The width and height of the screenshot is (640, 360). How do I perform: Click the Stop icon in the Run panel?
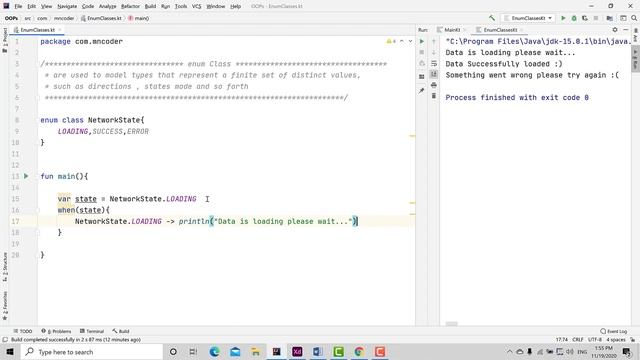tap(422, 52)
